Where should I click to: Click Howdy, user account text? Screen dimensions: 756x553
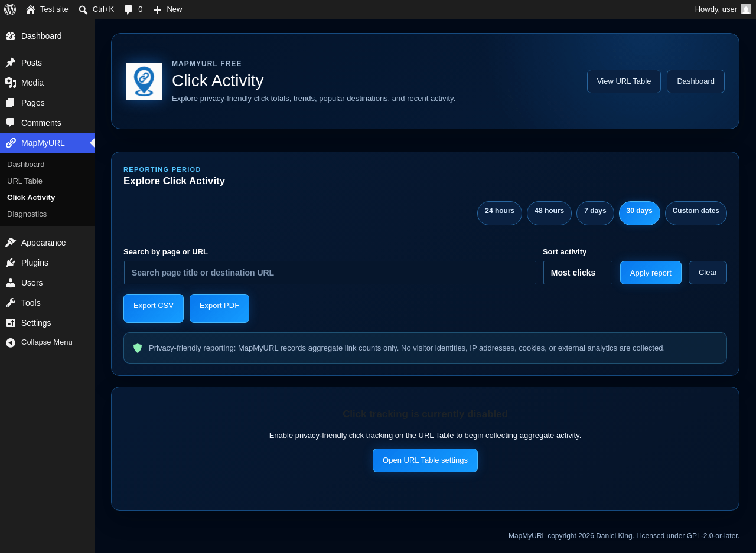pos(716,9)
